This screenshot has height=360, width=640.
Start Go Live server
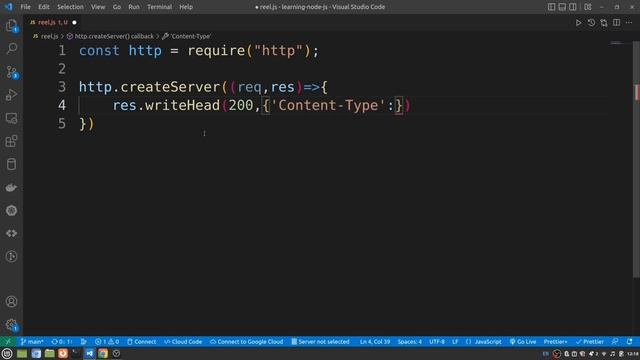tap(523, 342)
